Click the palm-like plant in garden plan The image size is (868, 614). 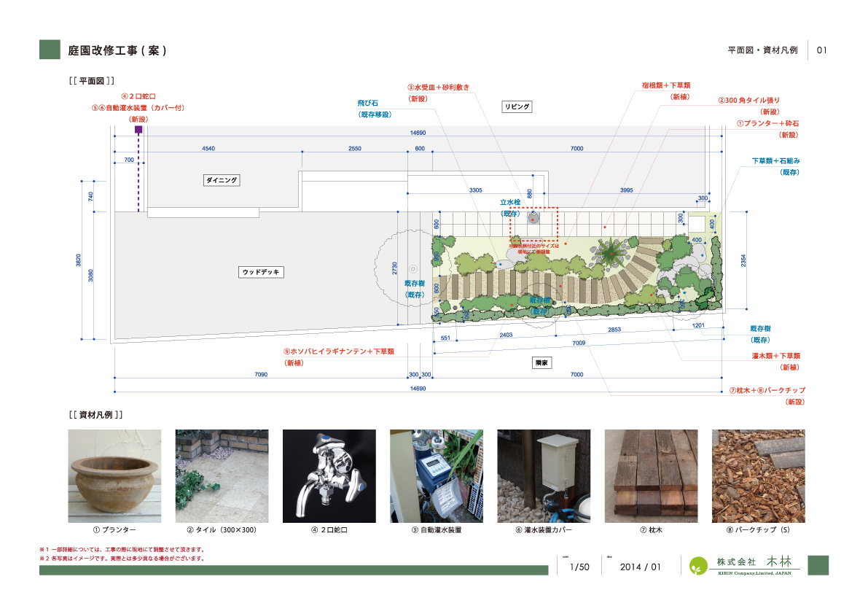[x=611, y=253]
